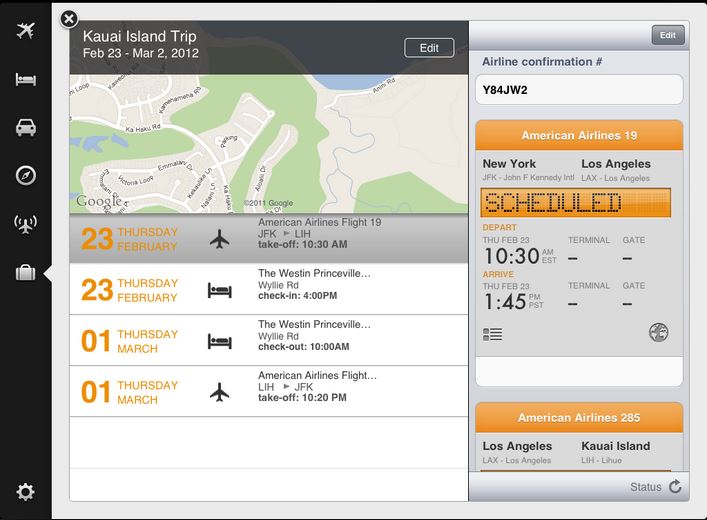
Task: Select Feb 23 Westin Princeville check-in row
Action: point(269,289)
